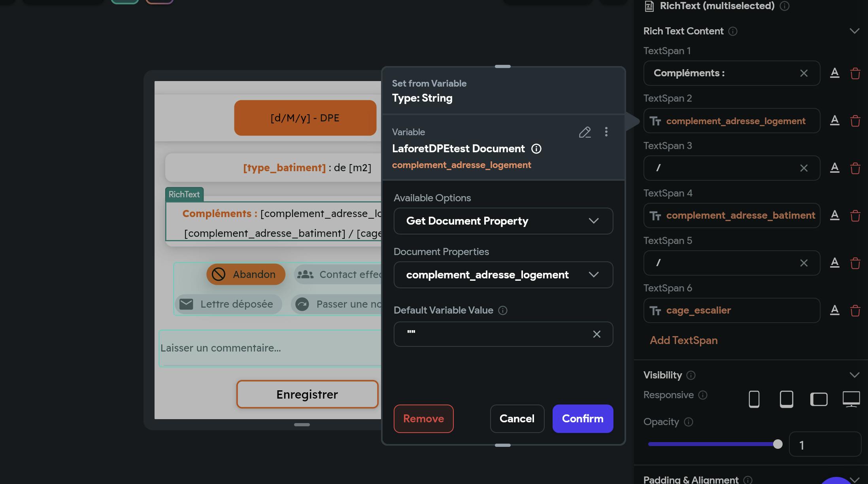
Task: Open the Document Properties field dropdown
Action: [503, 275]
